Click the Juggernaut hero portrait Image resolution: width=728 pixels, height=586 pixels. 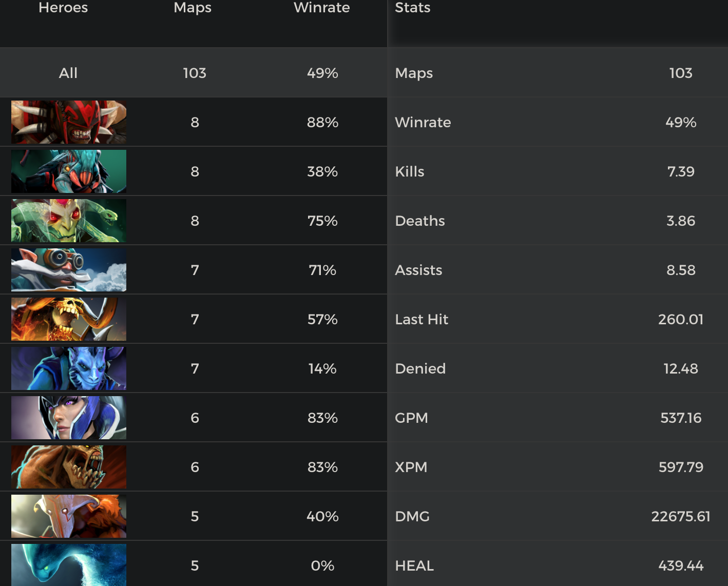pyautogui.click(x=69, y=516)
